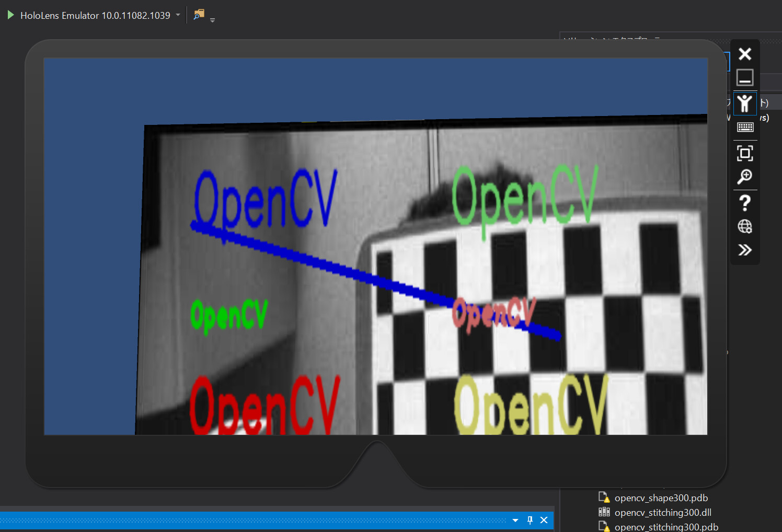
Task: Open the HoloLens Emulator target dropdown
Action: pos(178,15)
